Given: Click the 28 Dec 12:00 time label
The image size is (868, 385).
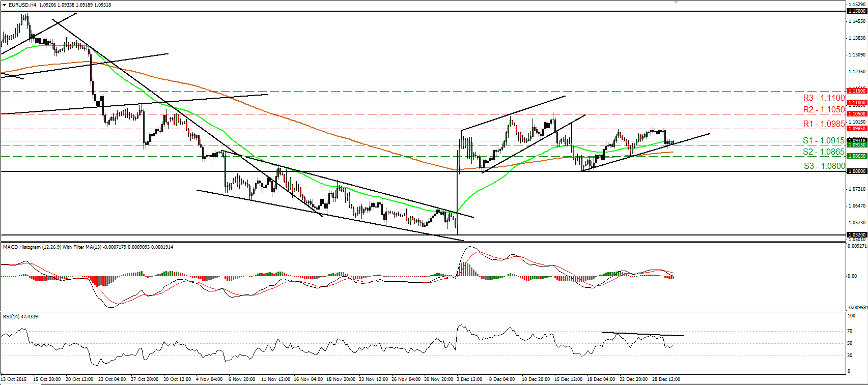Looking at the screenshot, I should point(666,379).
